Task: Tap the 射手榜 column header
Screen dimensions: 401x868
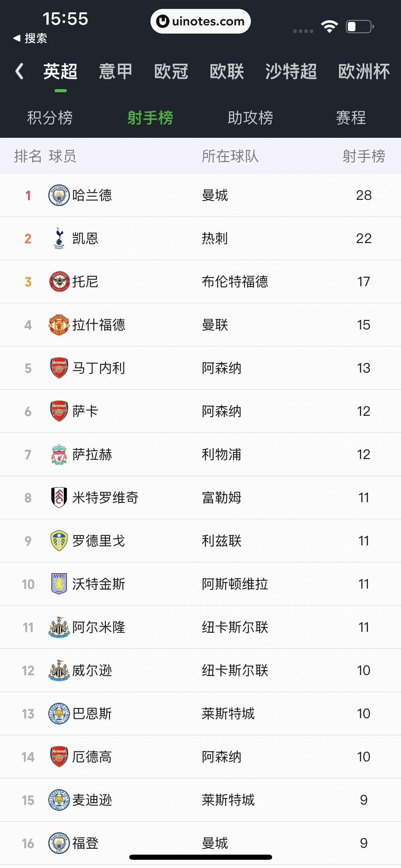Action: [x=364, y=156]
